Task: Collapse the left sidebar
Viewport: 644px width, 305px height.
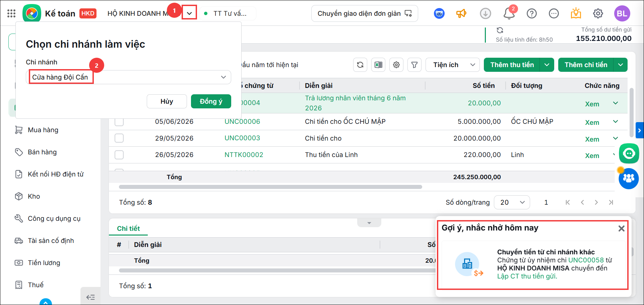Action: [x=90, y=297]
